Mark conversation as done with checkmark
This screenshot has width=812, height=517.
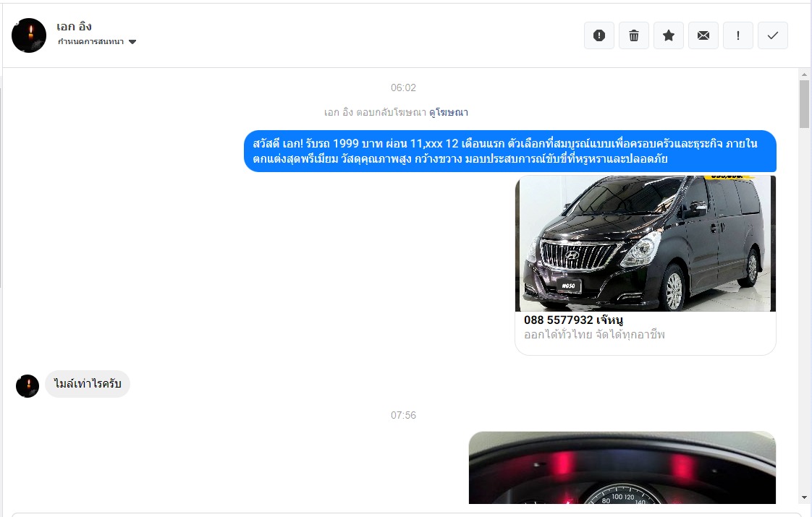pyautogui.click(x=773, y=35)
